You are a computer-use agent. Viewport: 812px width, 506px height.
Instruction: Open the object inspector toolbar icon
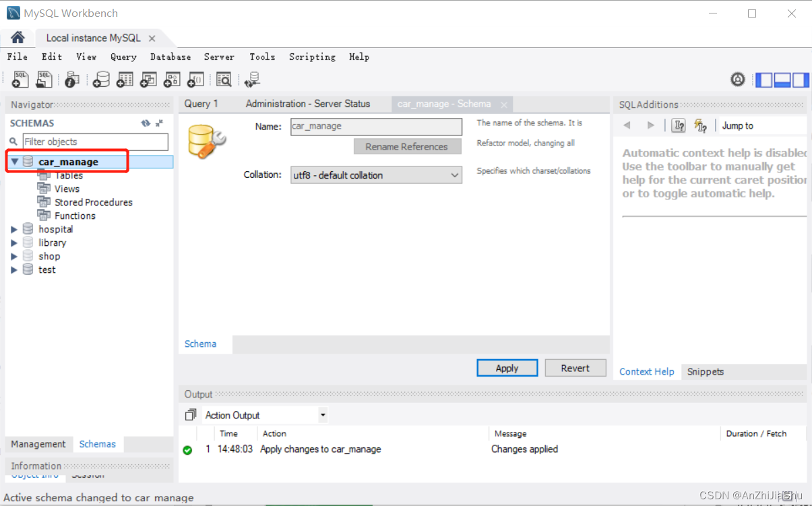tap(71, 80)
